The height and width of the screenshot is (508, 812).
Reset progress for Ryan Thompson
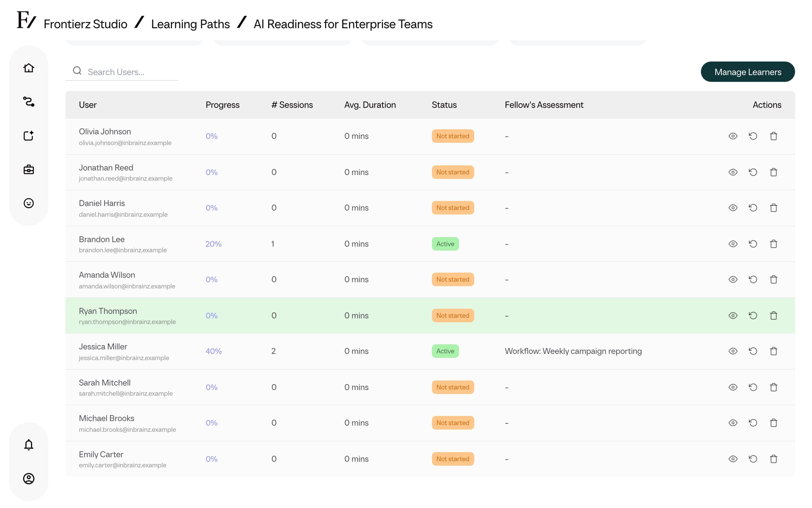point(753,316)
